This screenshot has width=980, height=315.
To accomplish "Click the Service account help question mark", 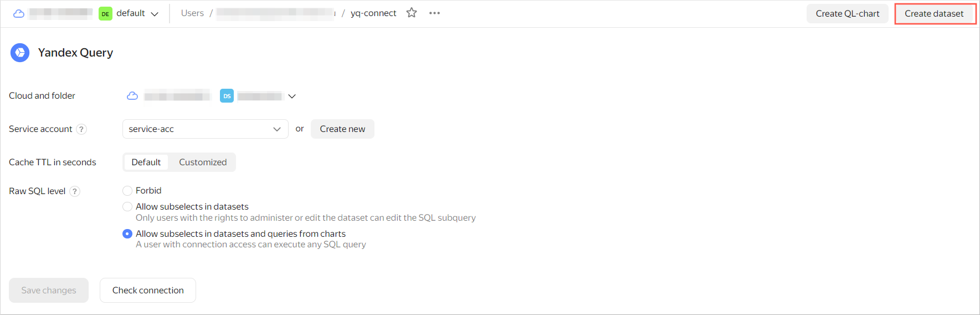I will [x=81, y=129].
